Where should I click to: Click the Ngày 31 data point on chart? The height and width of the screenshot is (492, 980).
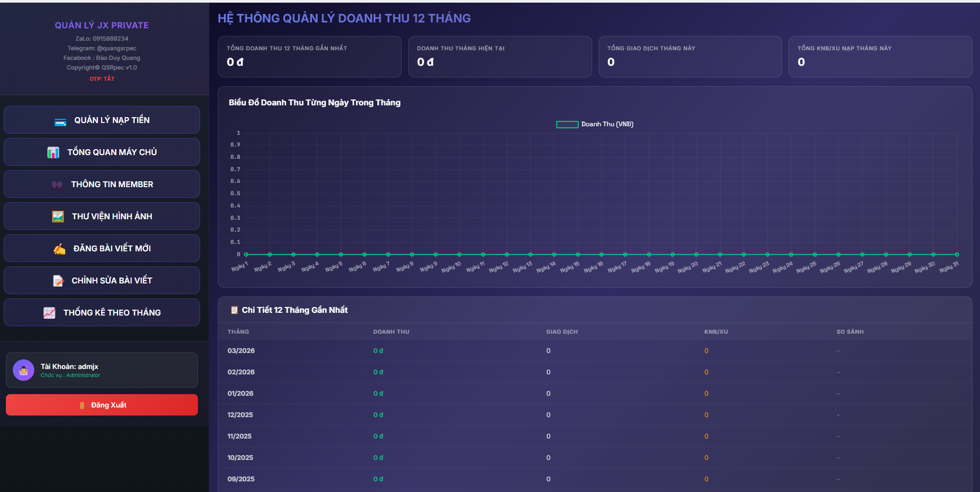click(956, 255)
